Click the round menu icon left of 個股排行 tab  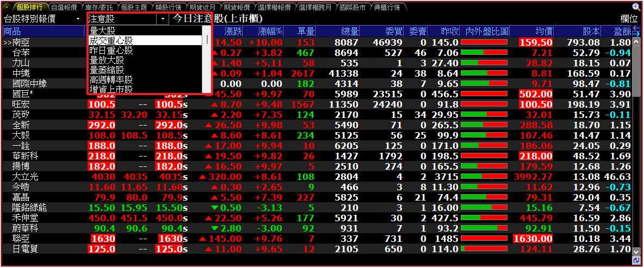click(x=7, y=7)
